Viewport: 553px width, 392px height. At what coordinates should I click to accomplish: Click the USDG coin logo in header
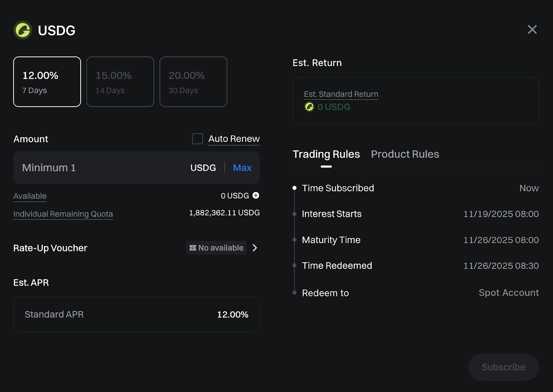pos(23,30)
